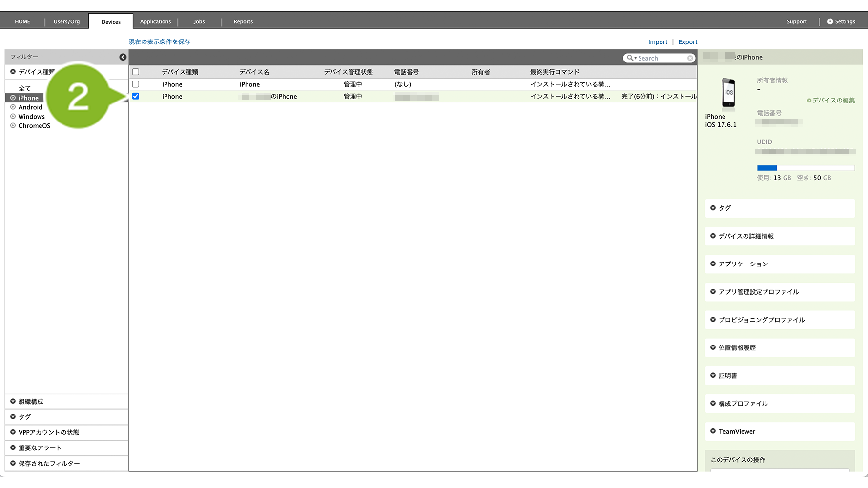Expand 位置情報履歴 section icon

(713, 347)
